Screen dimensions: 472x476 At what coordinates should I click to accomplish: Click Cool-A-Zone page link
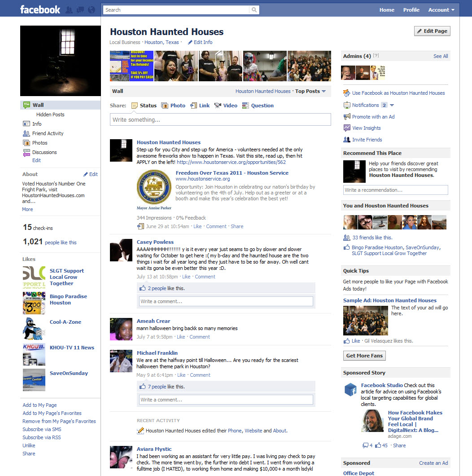66,322
